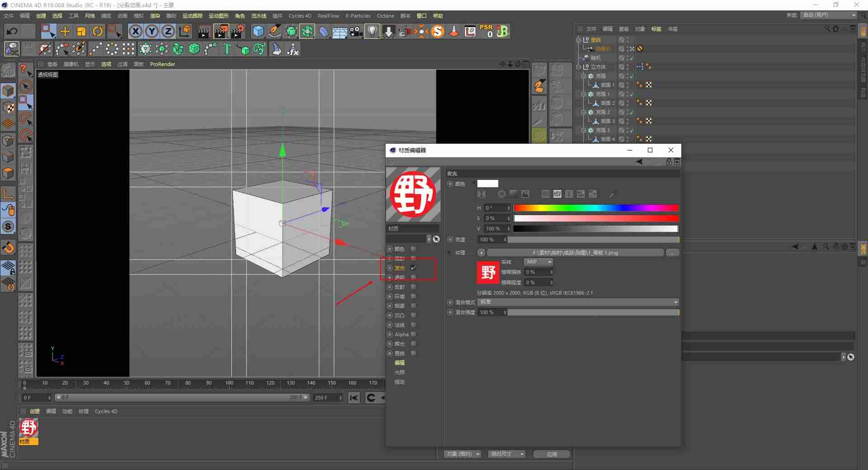Open the 绝对尺寸 dropdown at the bottom

(x=507, y=454)
